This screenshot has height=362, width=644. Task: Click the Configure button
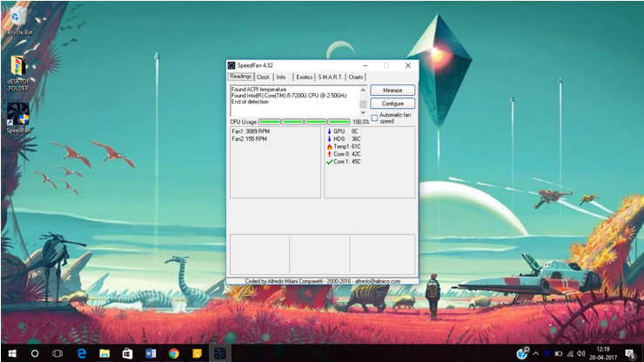click(x=392, y=104)
